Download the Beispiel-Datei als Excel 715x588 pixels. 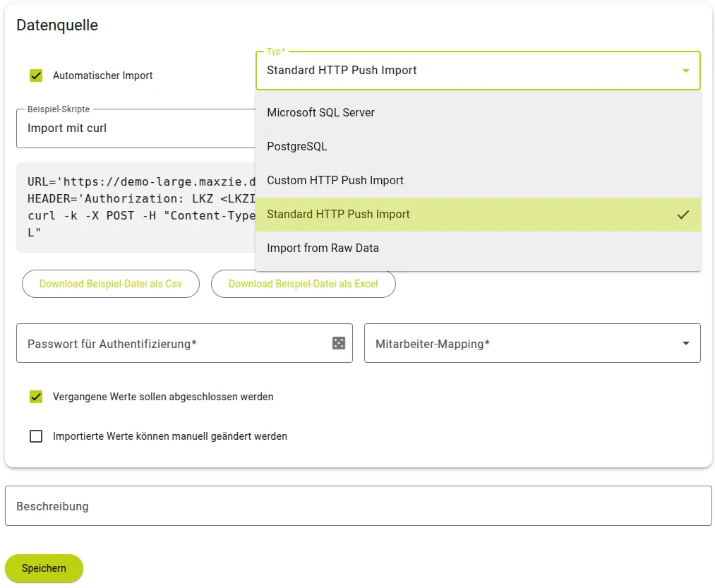pyautogui.click(x=303, y=284)
